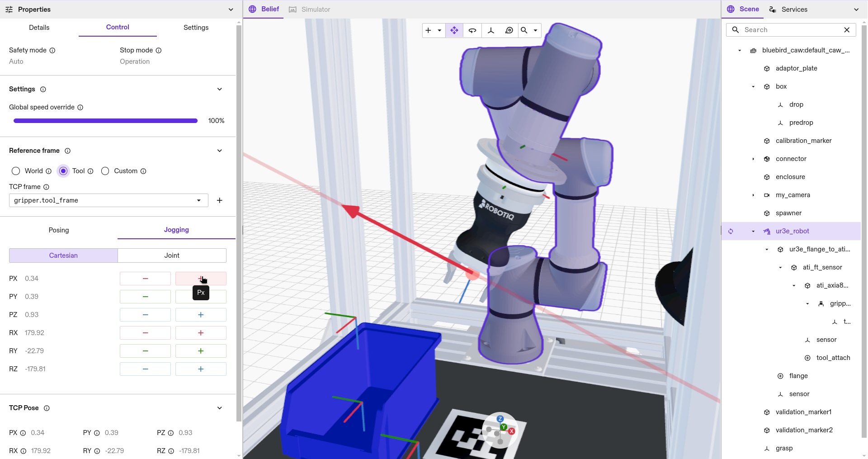Click the Properties panel settings icon
This screenshot has height=459, width=868.
coord(9,9)
